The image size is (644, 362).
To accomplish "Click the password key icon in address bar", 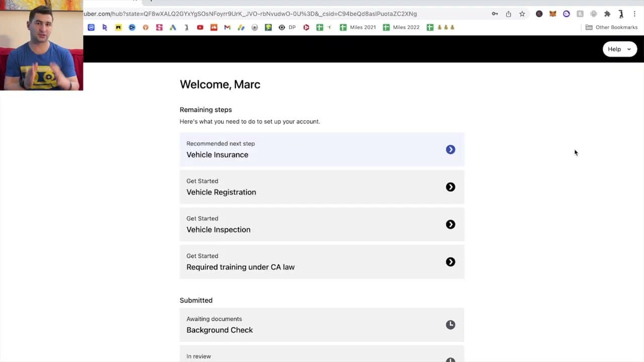I will click(x=495, y=14).
